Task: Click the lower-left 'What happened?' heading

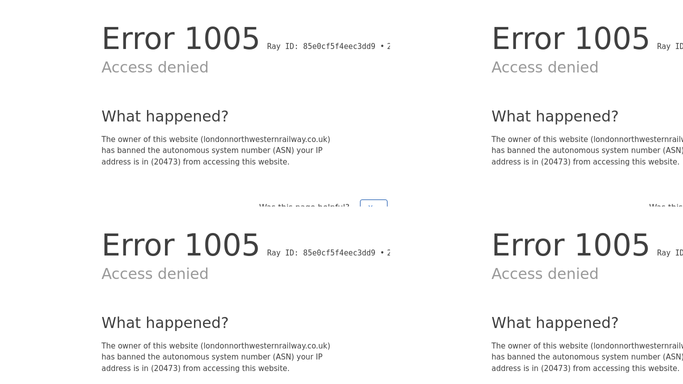Action: [x=165, y=323]
